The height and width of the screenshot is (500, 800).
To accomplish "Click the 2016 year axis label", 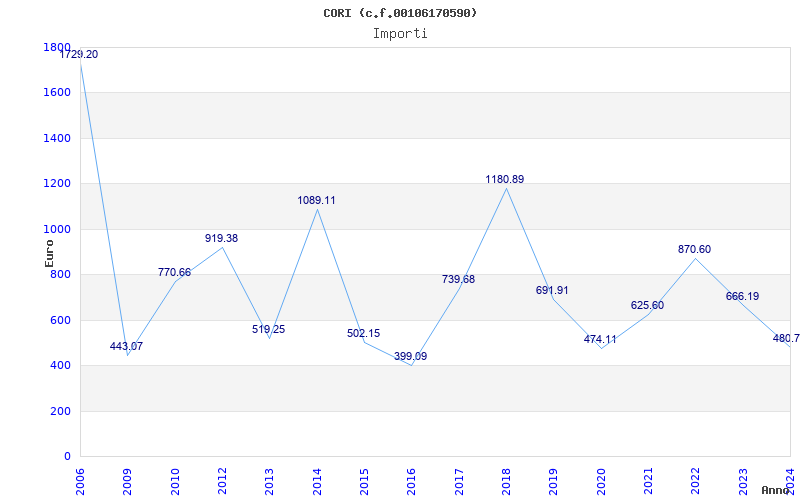I will [411, 482].
